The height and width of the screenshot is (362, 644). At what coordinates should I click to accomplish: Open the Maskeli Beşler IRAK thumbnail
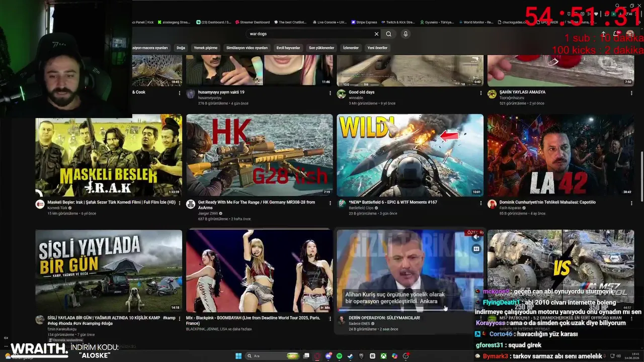point(109,155)
